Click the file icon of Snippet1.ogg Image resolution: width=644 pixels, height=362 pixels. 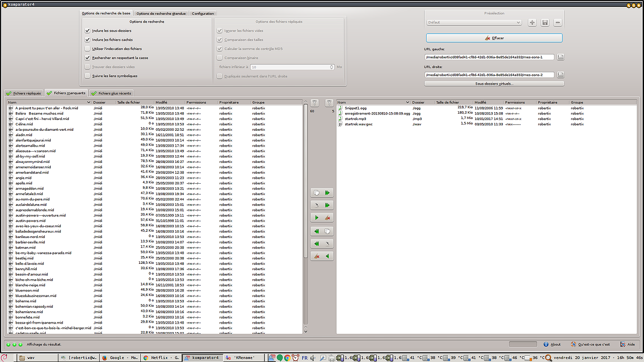point(341,108)
